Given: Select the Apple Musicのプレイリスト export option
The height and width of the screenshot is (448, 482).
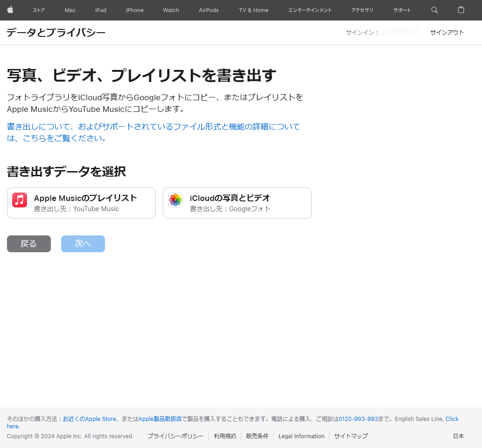Looking at the screenshot, I should [81, 203].
